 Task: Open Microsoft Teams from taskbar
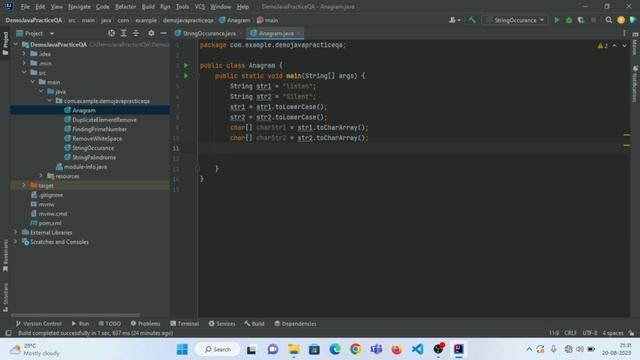pos(376,349)
